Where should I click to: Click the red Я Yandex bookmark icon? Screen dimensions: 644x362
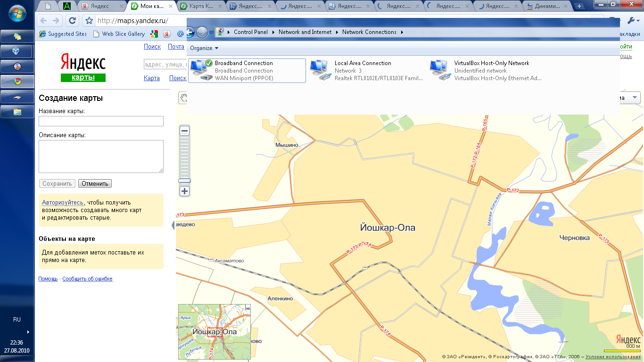167,34
